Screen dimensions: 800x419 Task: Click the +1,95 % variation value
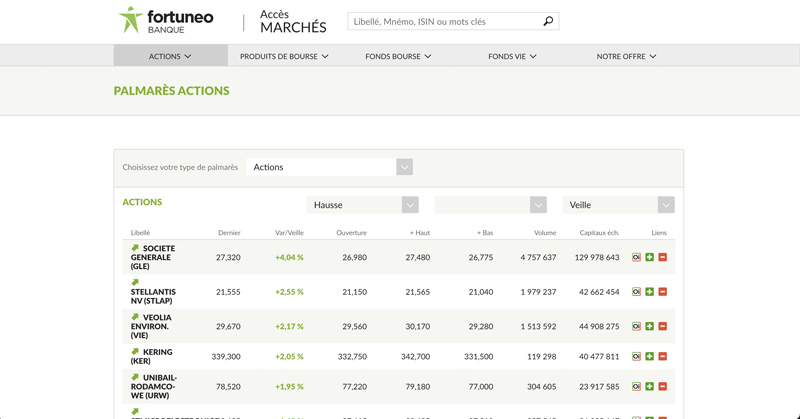[289, 386]
